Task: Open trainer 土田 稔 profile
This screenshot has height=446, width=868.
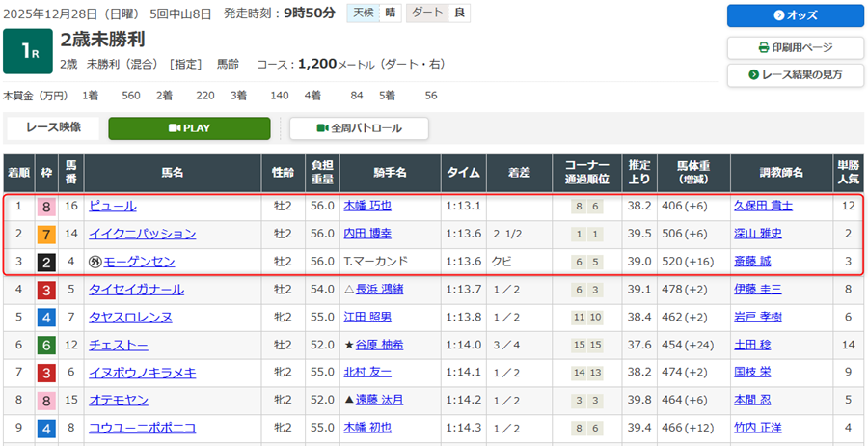Action: tap(752, 346)
